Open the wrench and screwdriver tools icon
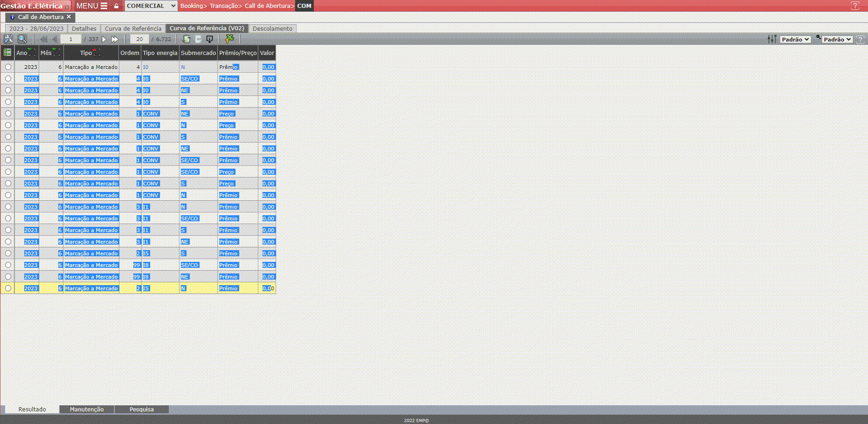 tap(8, 39)
